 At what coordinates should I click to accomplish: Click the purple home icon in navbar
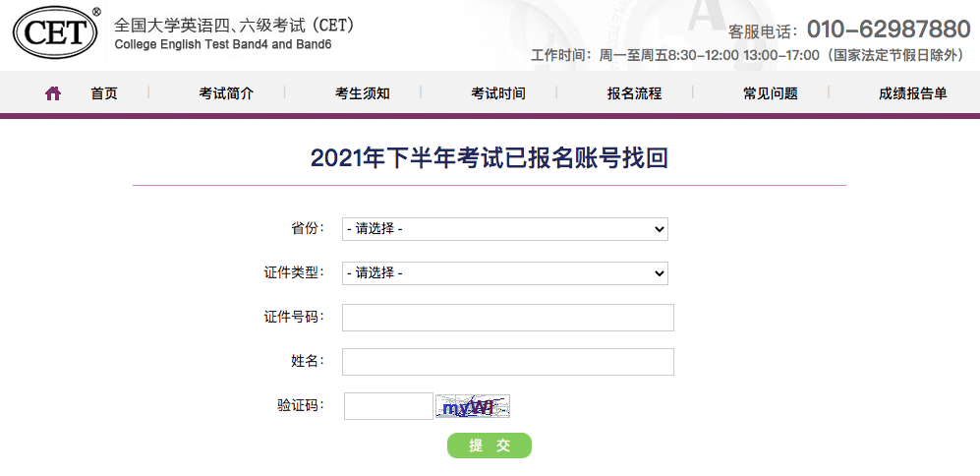[x=53, y=93]
